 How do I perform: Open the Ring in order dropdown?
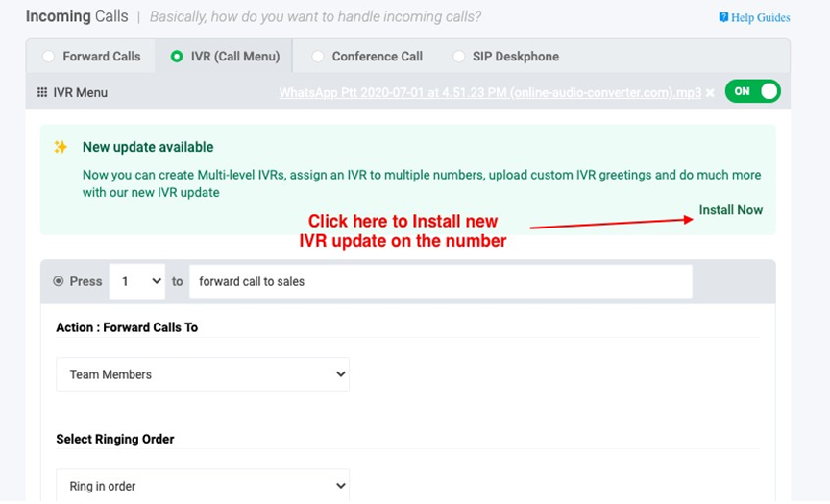203,486
